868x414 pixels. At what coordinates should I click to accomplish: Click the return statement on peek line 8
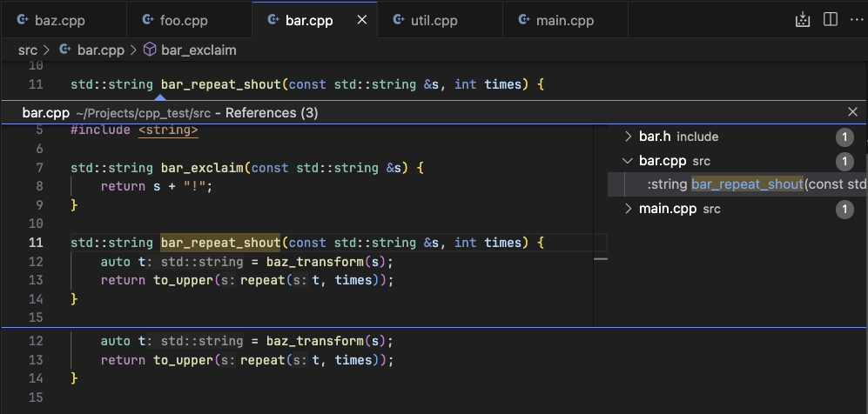pyautogui.click(x=157, y=186)
